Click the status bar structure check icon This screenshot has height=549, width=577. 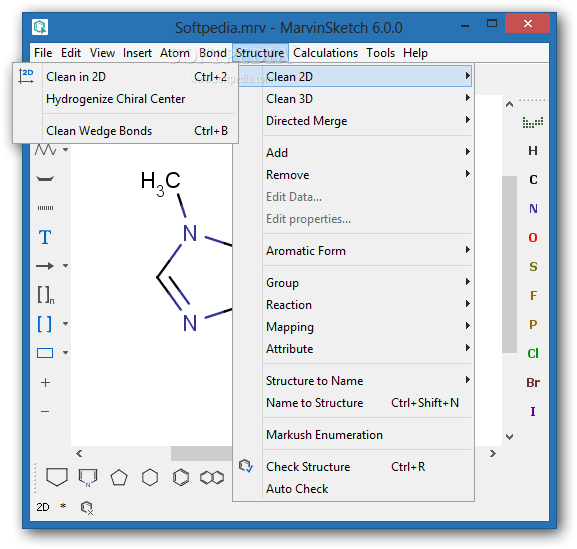pyautogui.click(x=87, y=508)
